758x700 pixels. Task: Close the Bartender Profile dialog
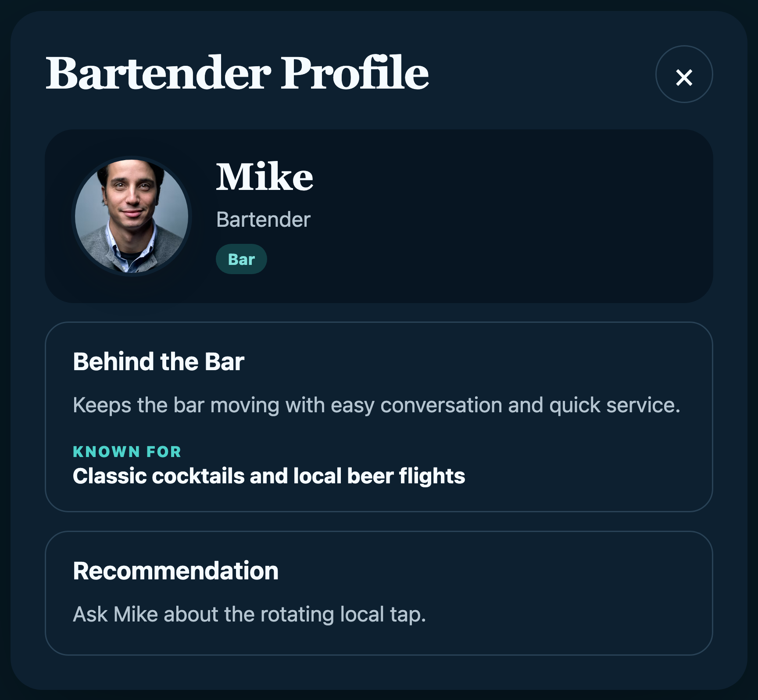(x=684, y=74)
